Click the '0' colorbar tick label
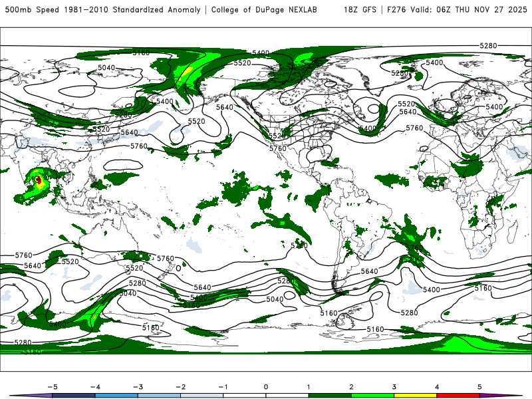The width and height of the screenshot is (532, 399). (266, 387)
